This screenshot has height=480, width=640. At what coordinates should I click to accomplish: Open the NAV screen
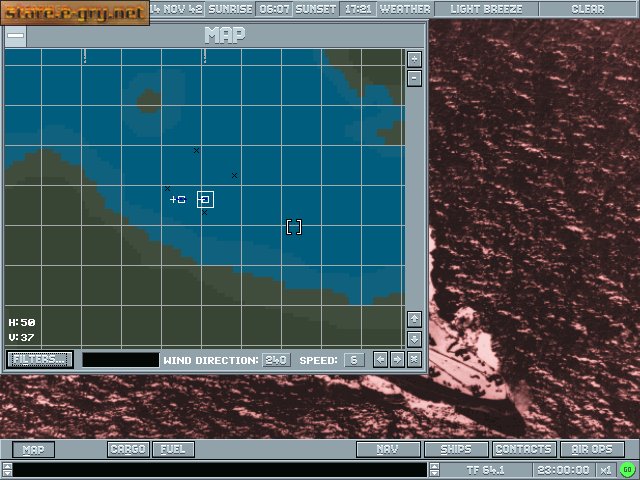pyautogui.click(x=388, y=449)
